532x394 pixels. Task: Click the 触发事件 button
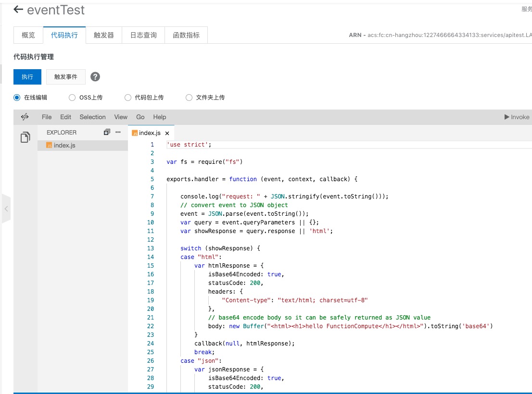click(66, 77)
